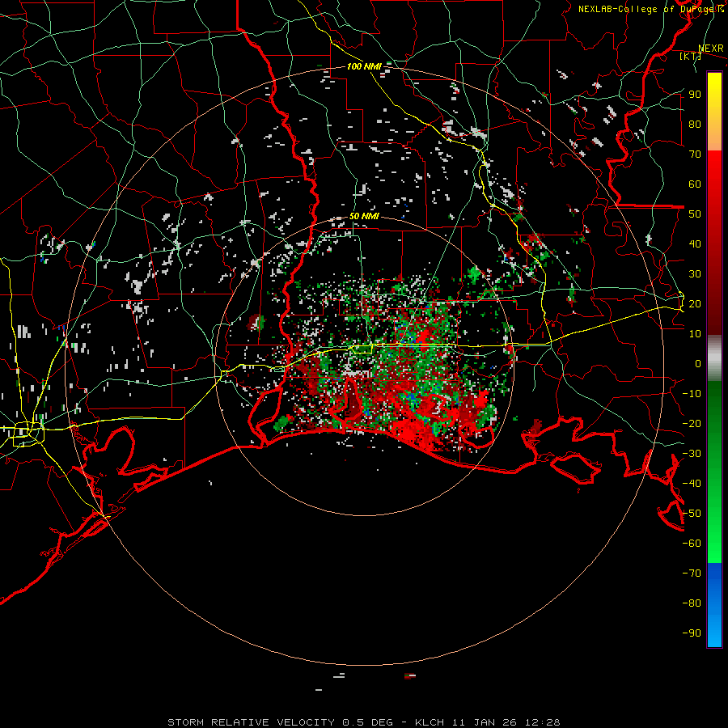
Task: Click the Storm Relative Velocity caption text
Action: point(363,722)
